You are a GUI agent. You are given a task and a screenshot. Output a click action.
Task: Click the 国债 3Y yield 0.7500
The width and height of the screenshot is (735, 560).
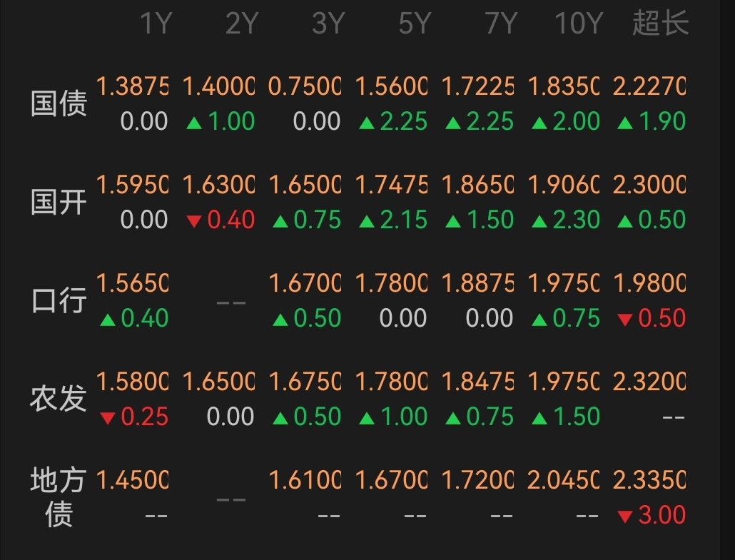[305, 87]
